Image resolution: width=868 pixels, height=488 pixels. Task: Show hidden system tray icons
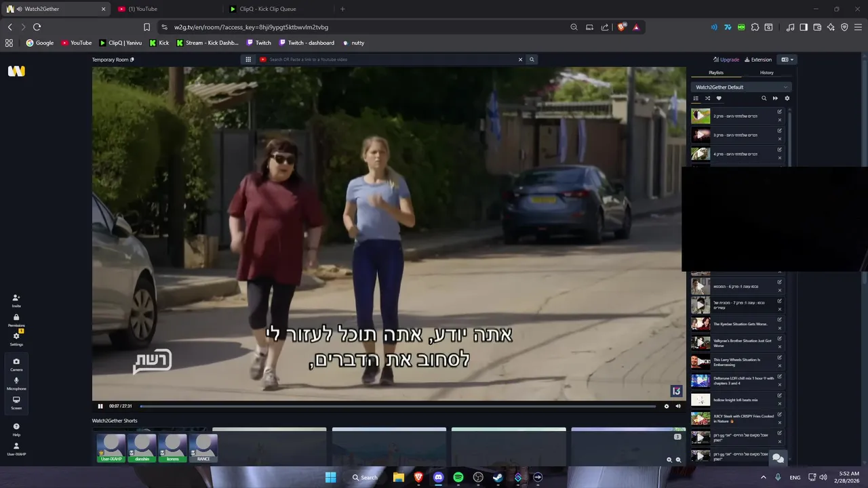pos(763,477)
